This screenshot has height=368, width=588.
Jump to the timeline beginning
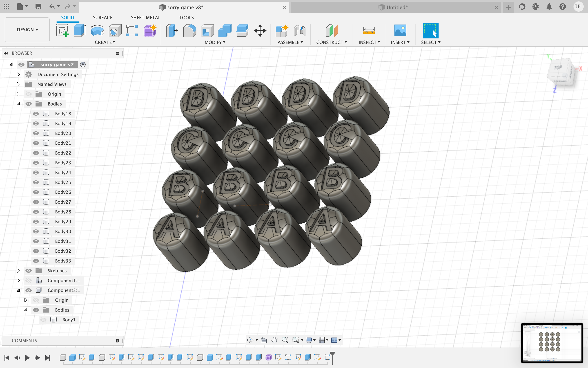click(7, 358)
